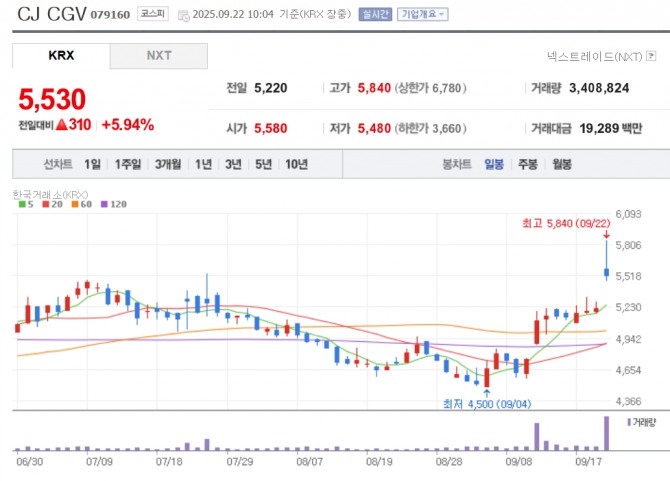Click the green 5-day moving average swatch
This screenshot has width=670, height=481.
[22, 204]
